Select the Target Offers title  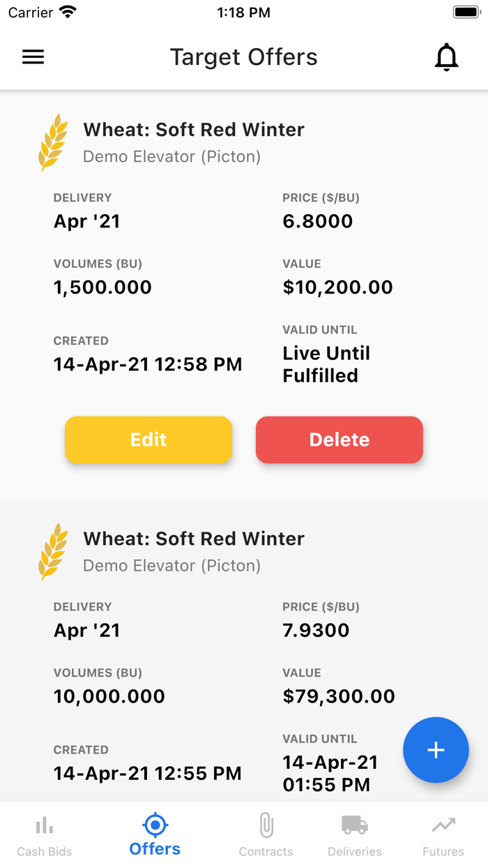coord(243,57)
